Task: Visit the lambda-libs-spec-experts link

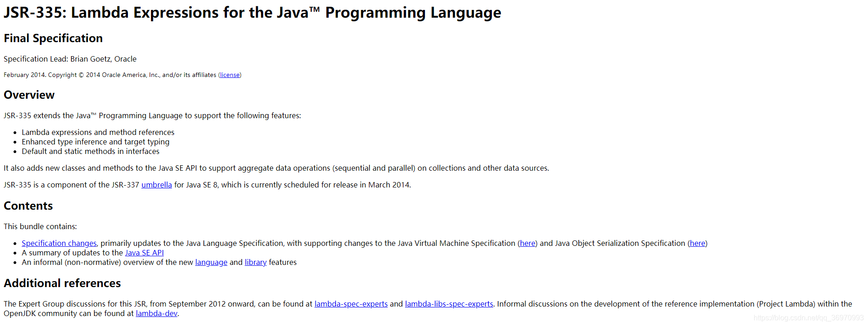Action: pos(449,304)
